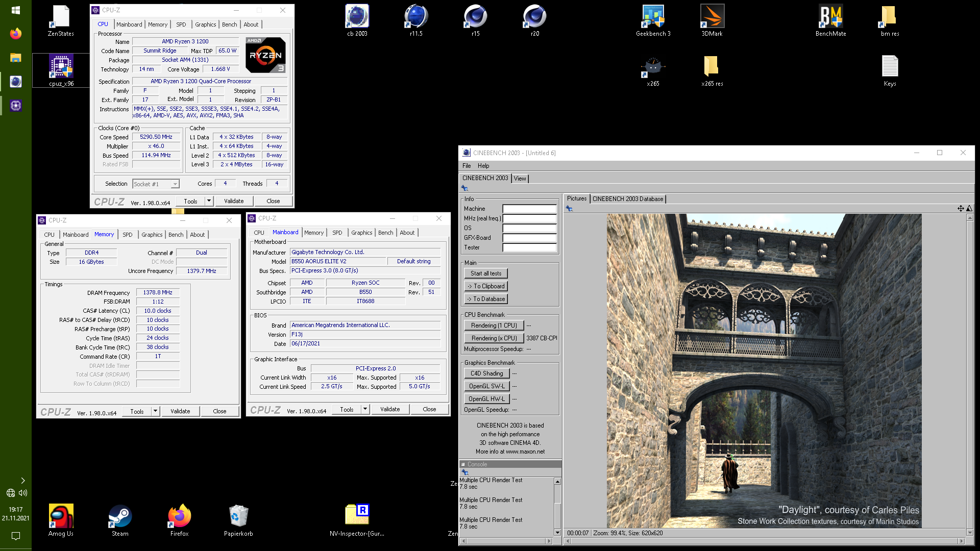This screenshot has height=551, width=980.
Task: Open the 3DMark desktop shortcut
Action: (x=712, y=21)
